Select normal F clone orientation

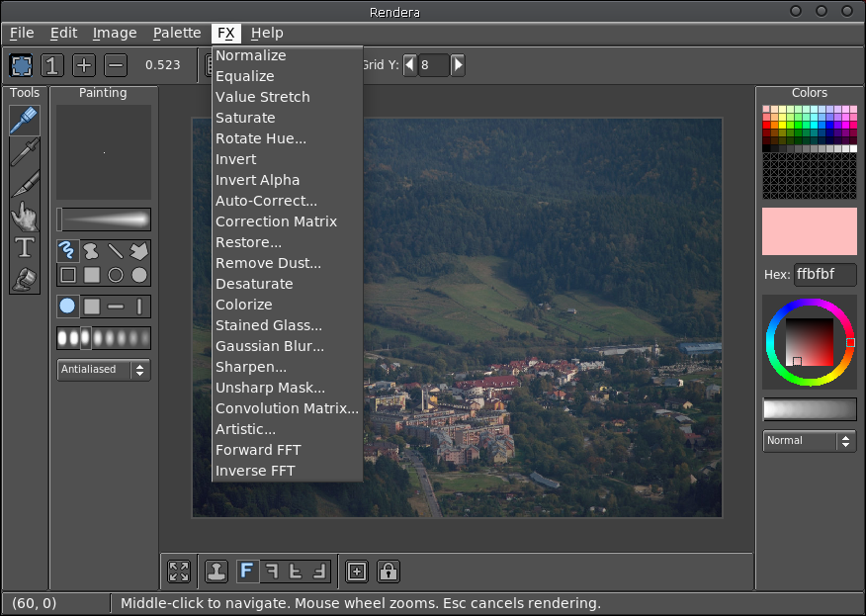pyautogui.click(x=247, y=572)
